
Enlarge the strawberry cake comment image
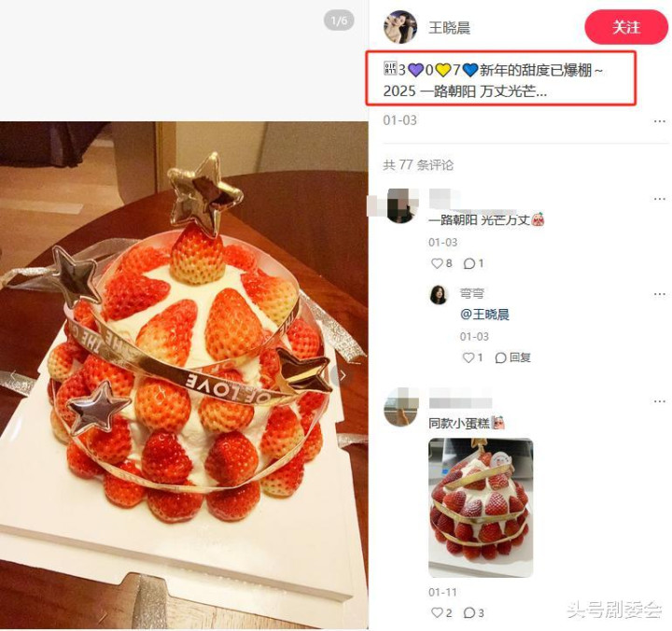(x=481, y=508)
